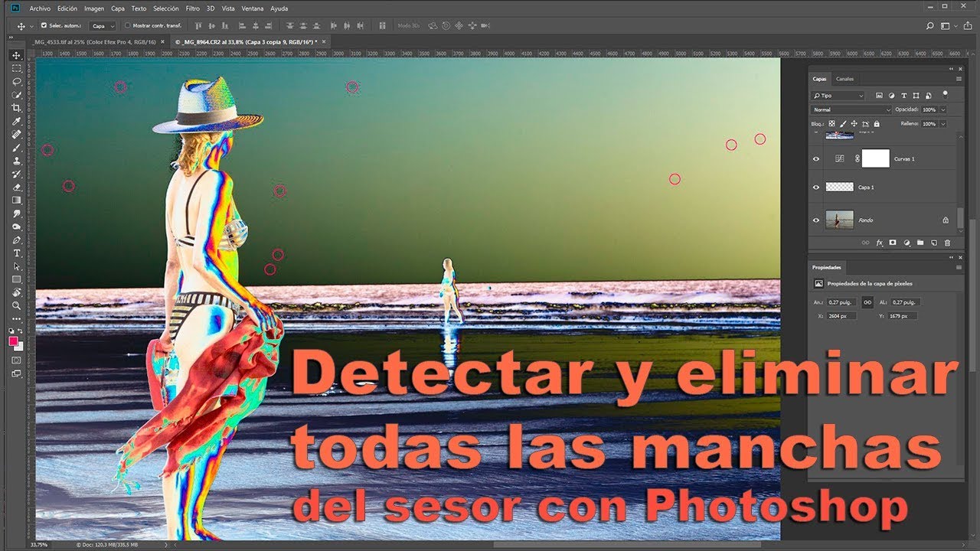The height and width of the screenshot is (551, 980).
Task: Select the Eyedropper tool
Action: 17,121
